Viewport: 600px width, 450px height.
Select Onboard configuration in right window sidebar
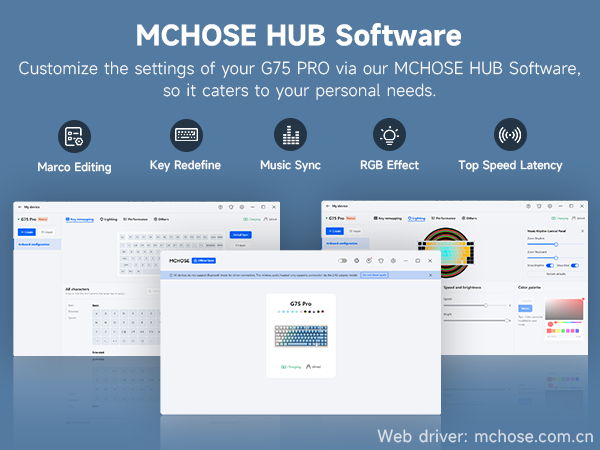[x=345, y=243]
